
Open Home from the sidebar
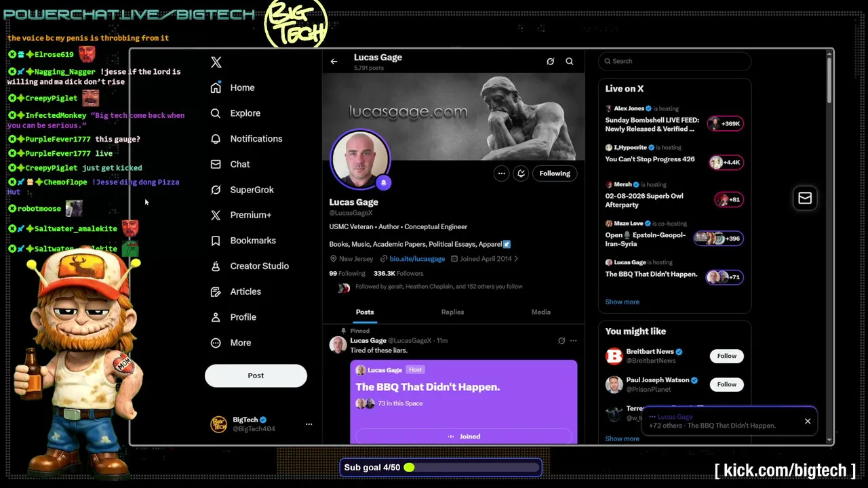point(233,87)
